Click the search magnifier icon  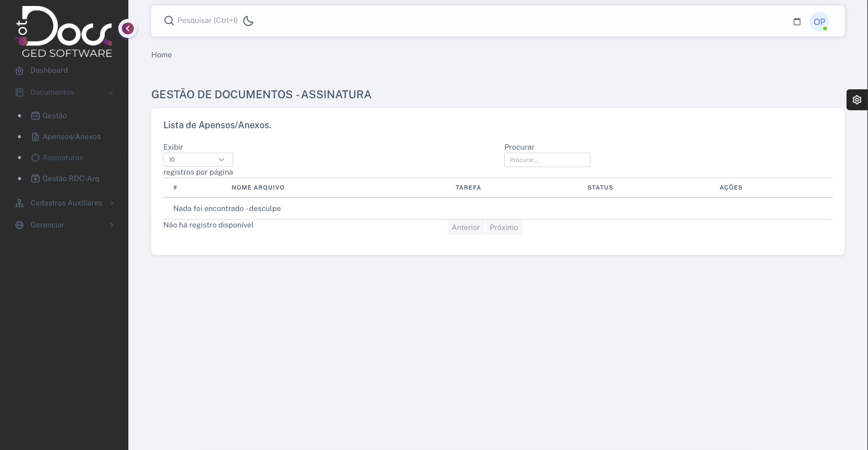pyautogui.click(x=169, y=20)
